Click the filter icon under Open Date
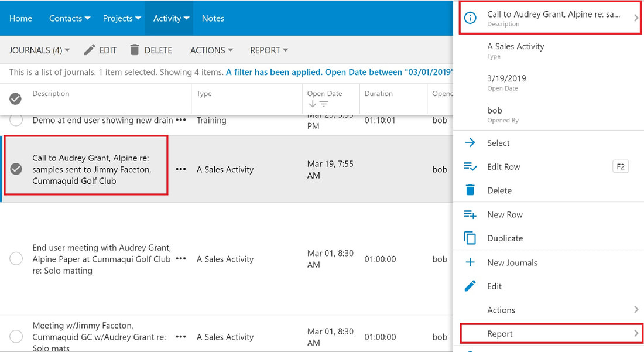Screen dimensions: 644x352 click(324, 104)
